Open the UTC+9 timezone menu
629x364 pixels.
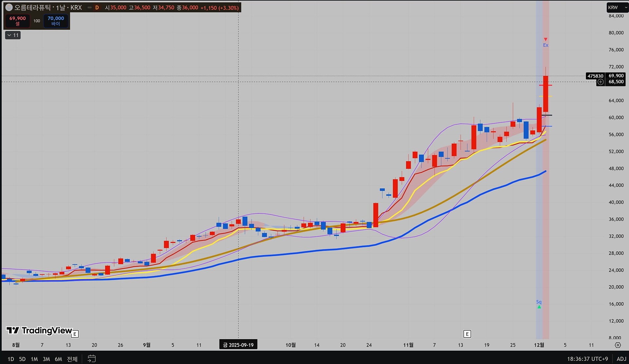(587, 359)
